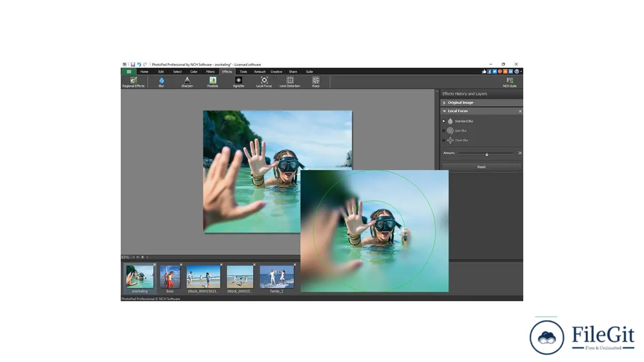Open Lens Distortion tool

pos(290,82)
